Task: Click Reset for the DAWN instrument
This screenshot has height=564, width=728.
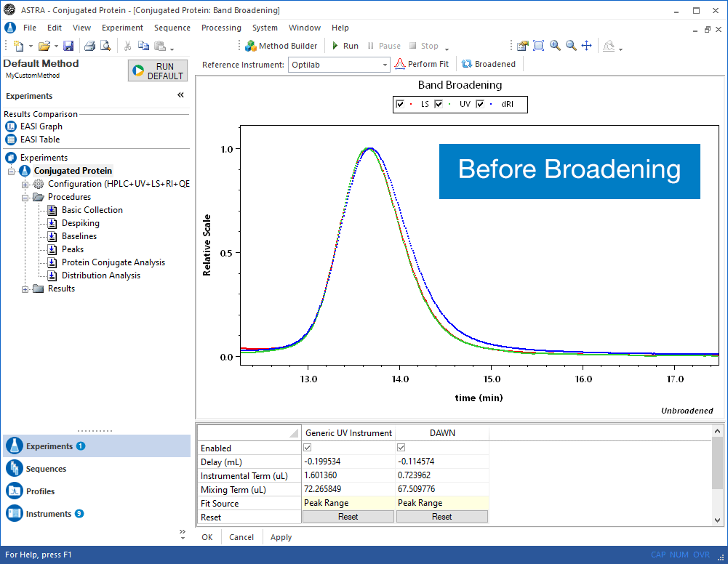Action: click(441, 517)
